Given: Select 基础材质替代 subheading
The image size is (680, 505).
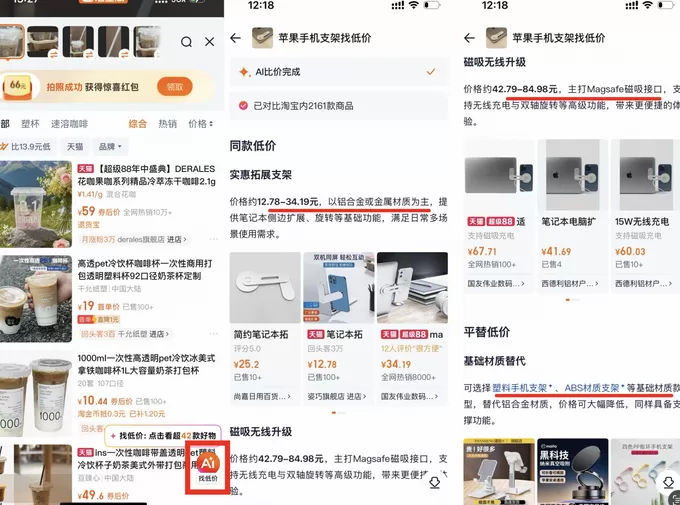Looking at the screenshot, I should point(494,361).
